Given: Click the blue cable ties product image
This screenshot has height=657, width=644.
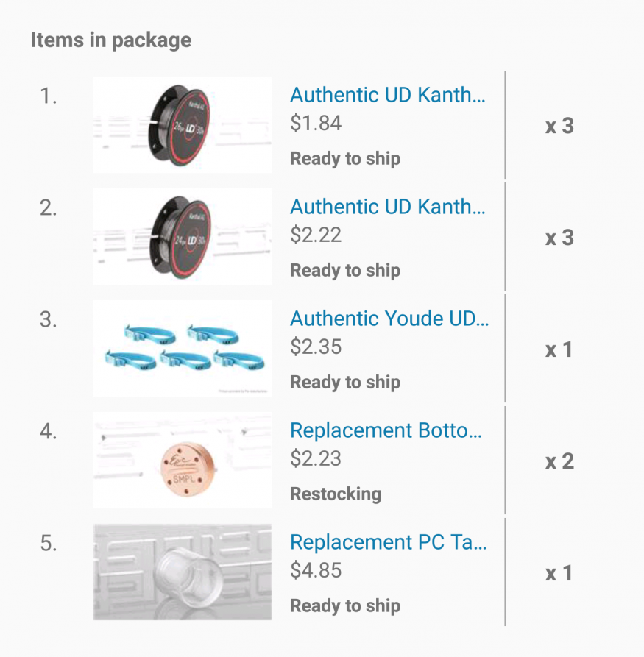Looking at the screenshot, I should (182, 349).
